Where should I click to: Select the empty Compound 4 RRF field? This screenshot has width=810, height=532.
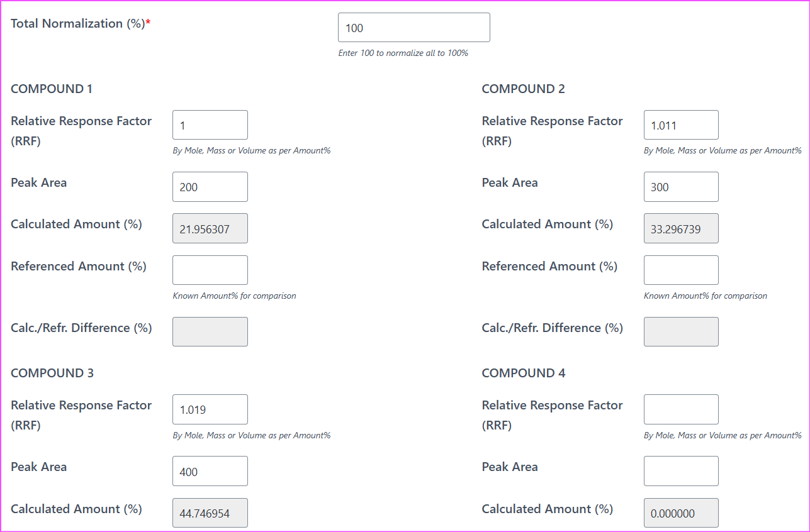coord(680,409)
